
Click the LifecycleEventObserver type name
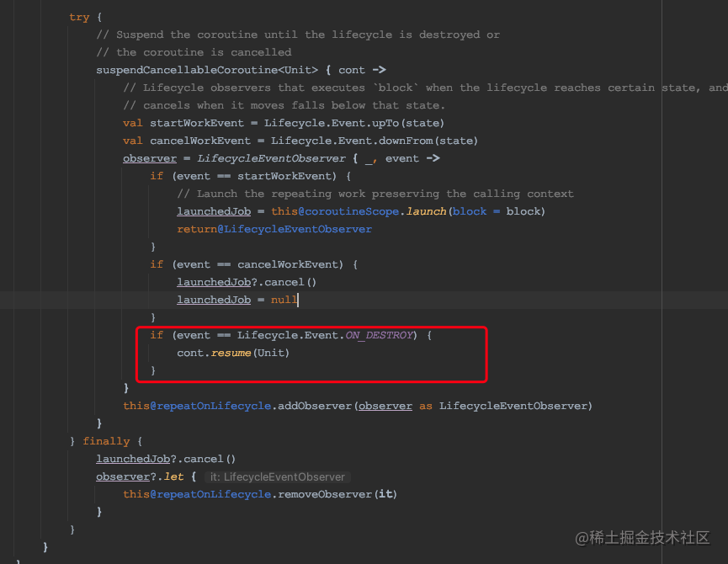(x=269, y=158)
